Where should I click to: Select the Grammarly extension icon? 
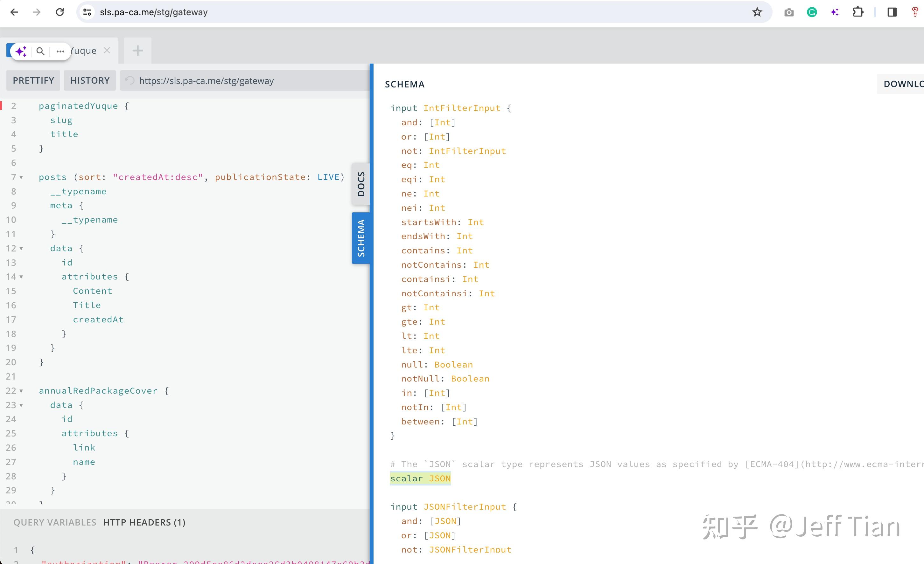[812, 12]
